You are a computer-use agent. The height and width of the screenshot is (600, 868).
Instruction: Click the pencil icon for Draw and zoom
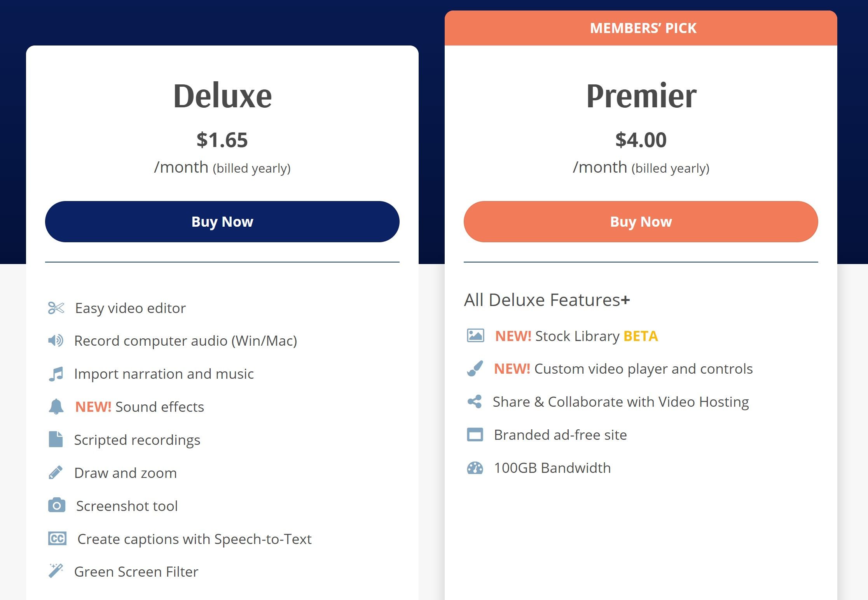tap(56, 472)
